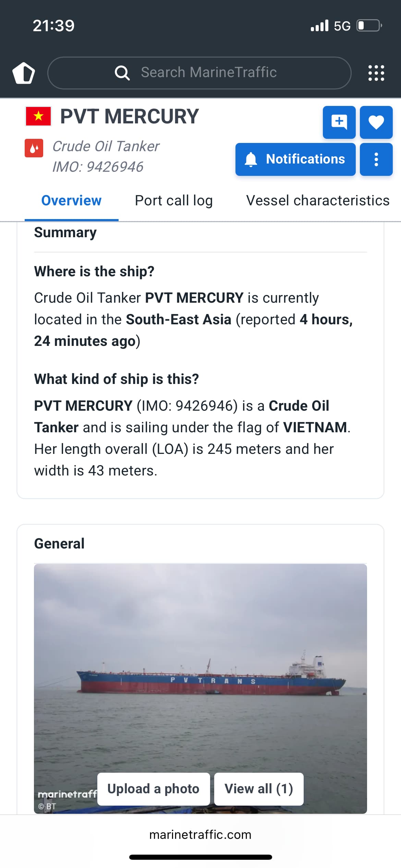Tap the PVT MERCURY vessel title
This screenshot has height=868, width=401.
[x=129, y=116]
